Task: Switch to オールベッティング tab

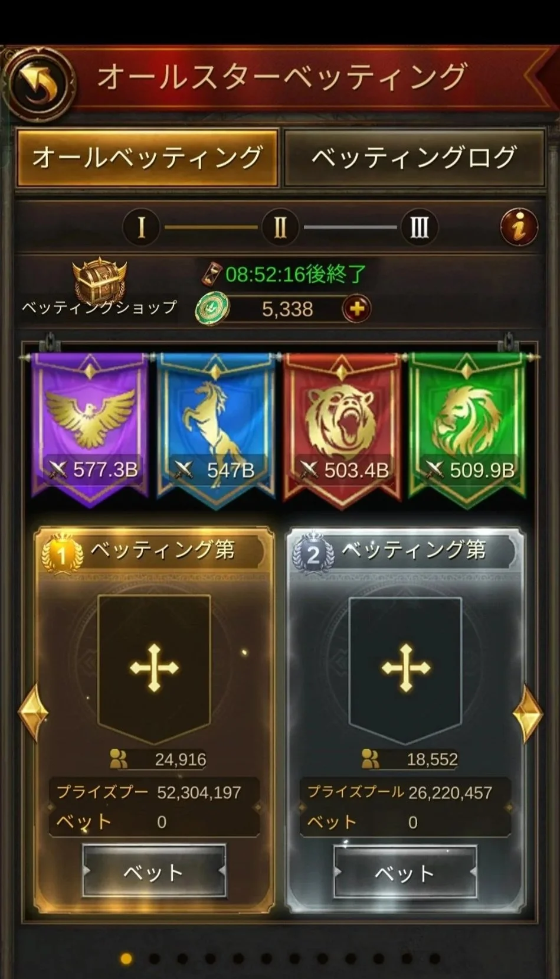Action: pyautogui.click(x=148, y=158)
